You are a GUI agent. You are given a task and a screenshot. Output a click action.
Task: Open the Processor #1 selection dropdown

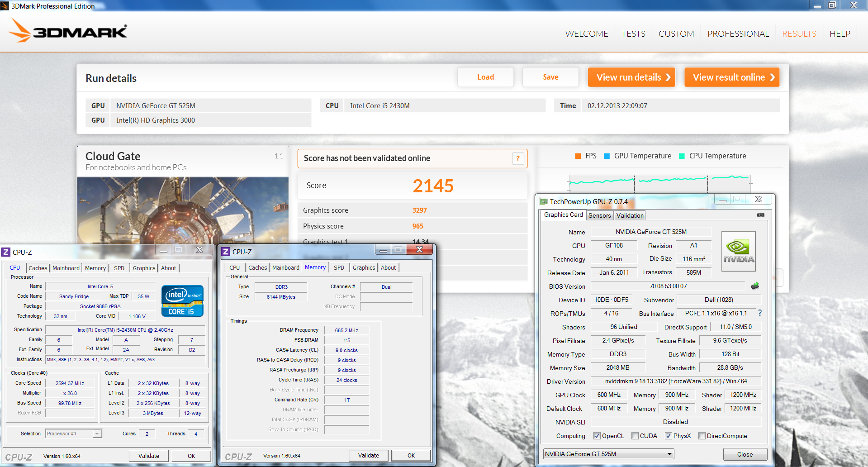[x=74, y=434]
